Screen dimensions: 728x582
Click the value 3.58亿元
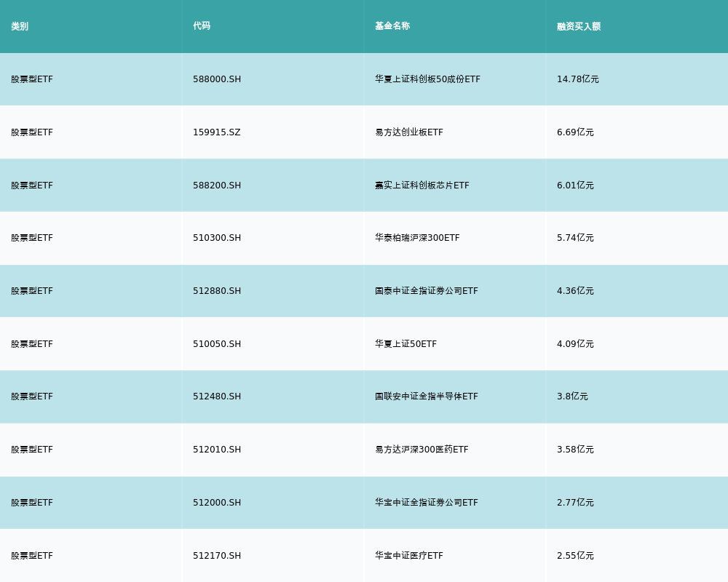(575, 450)
